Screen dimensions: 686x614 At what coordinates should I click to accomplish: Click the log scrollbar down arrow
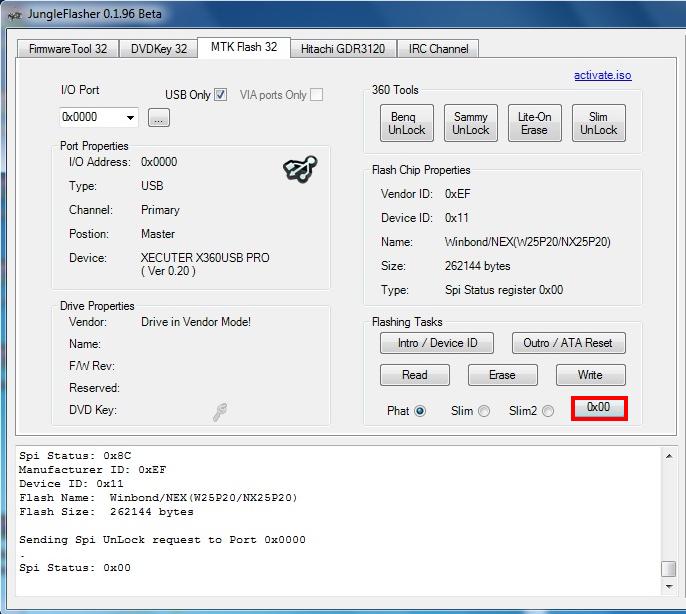tap(668, 586)
